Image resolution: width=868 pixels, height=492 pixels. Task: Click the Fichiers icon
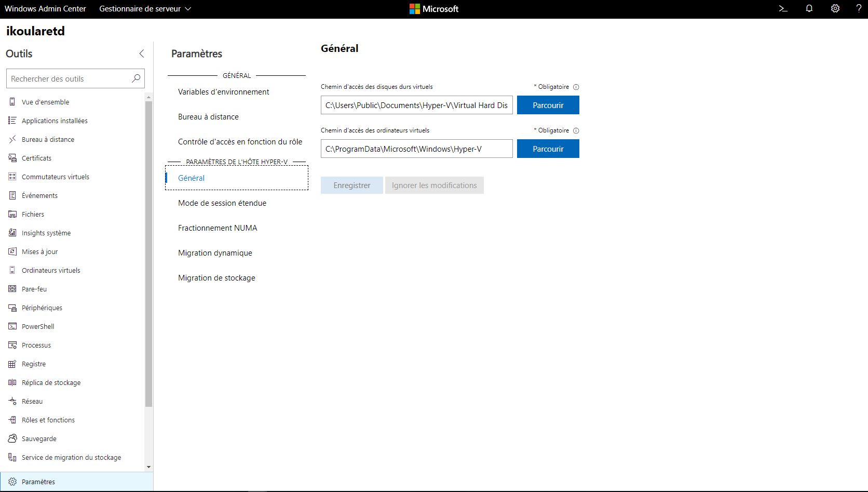(12, 214)
